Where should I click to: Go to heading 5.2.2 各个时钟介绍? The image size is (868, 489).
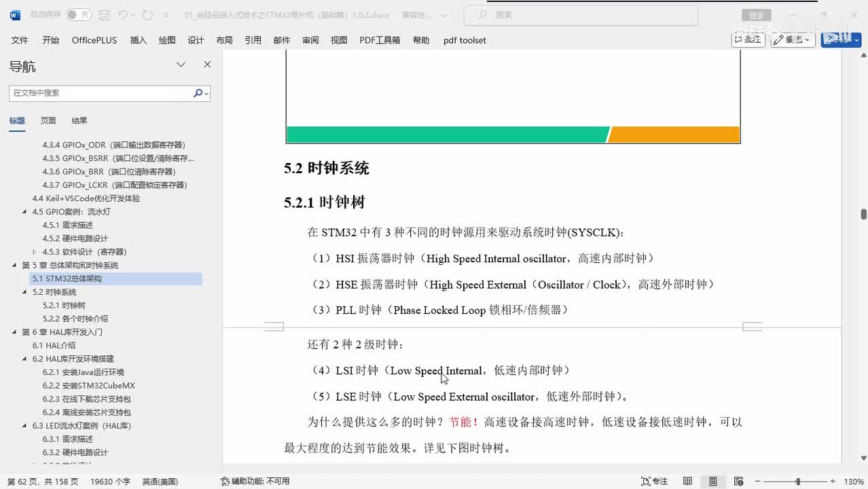75,319
